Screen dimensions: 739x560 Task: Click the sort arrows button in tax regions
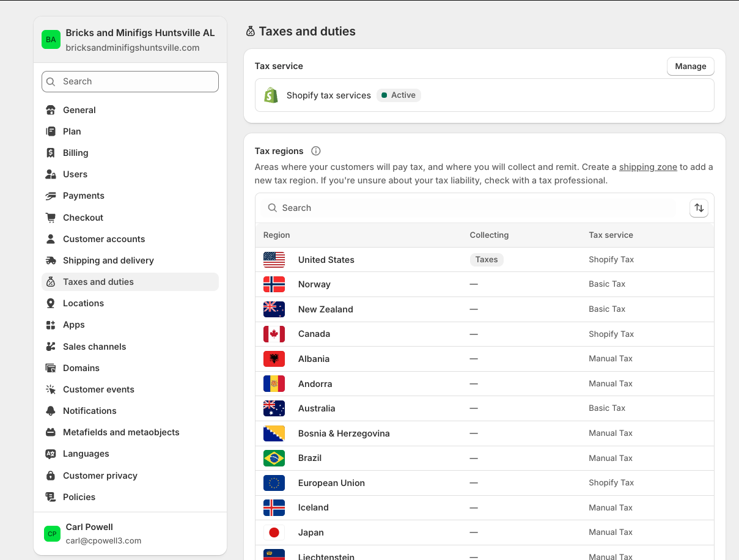[x=699, y=208]
